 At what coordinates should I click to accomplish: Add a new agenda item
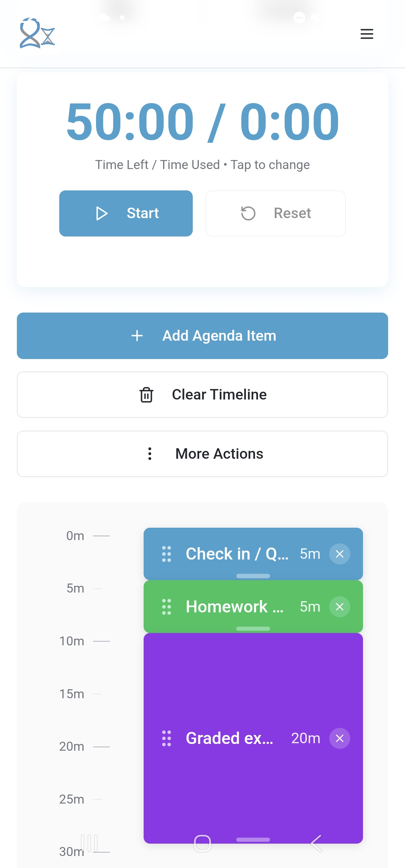click(x=202, y=336)
